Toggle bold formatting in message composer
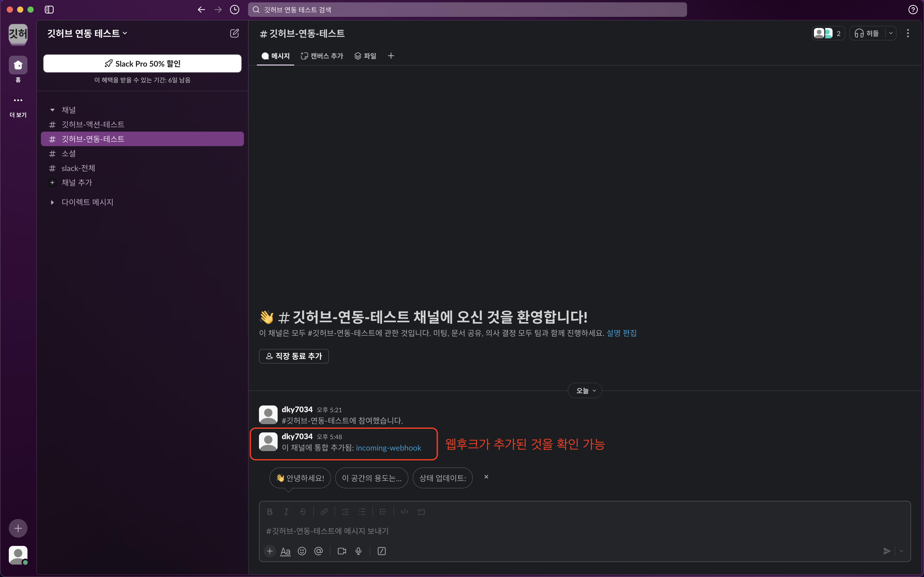Image resolution: width=924 pixels, height=577 pixels. [x=270, y=512]
